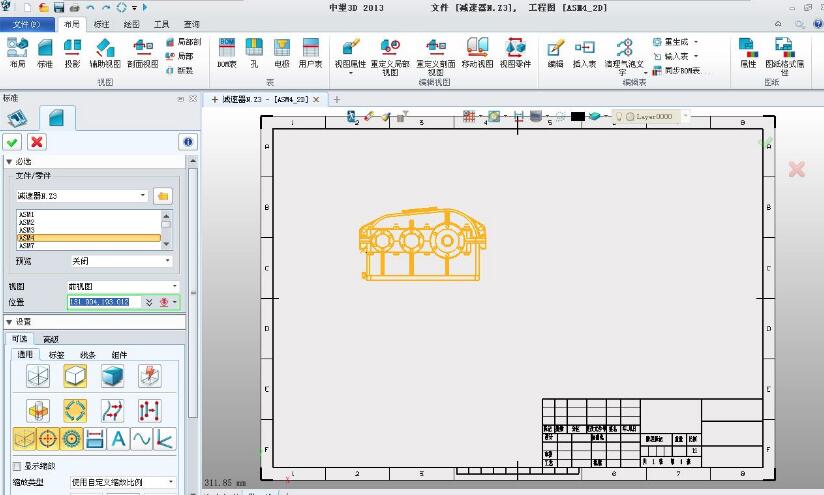Click the 局部剖 partial section tool
824x495 pixels.
(183, 42)
